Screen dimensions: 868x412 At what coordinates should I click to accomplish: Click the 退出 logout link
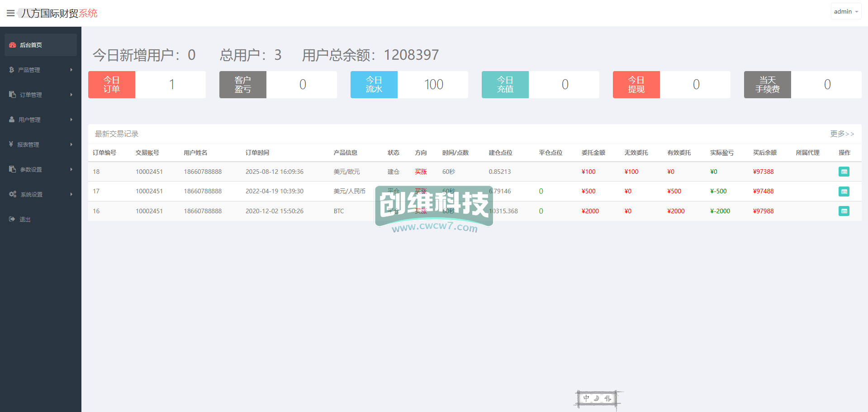(25, 220)
